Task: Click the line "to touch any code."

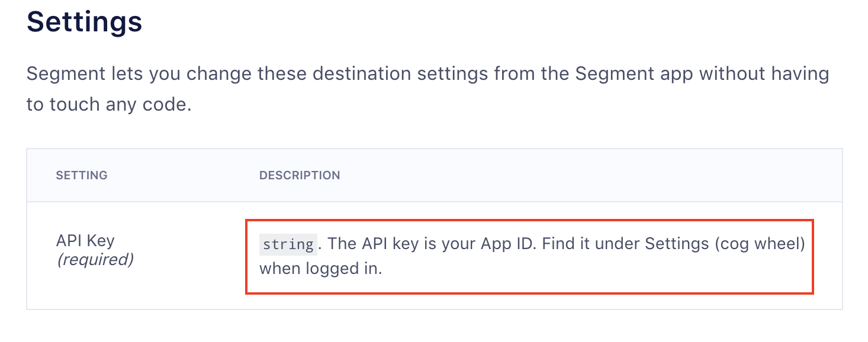Action: click(x=109, y=105)
